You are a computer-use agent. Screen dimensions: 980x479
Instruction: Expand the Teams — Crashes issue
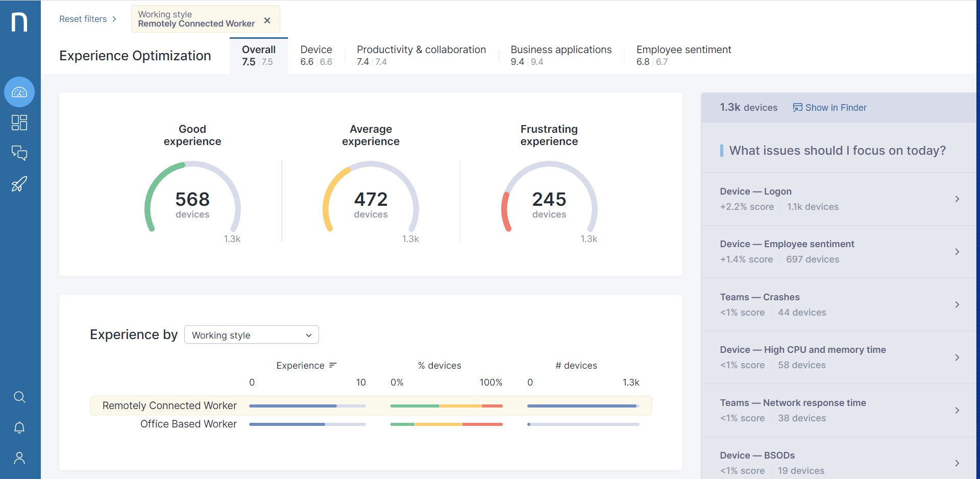(x=838, y=305)
